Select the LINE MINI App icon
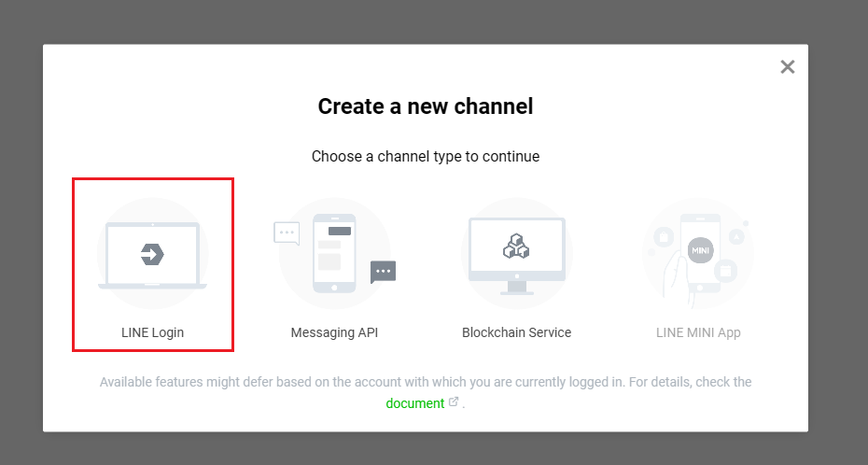Viewport: 868px width, 465px height. coord(698,254)
